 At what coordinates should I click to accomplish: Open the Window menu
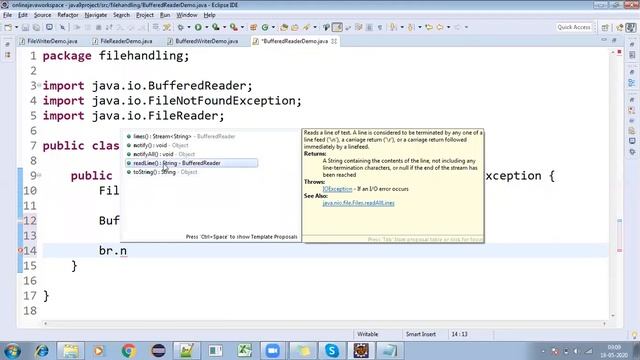click(x=187, y=15)
